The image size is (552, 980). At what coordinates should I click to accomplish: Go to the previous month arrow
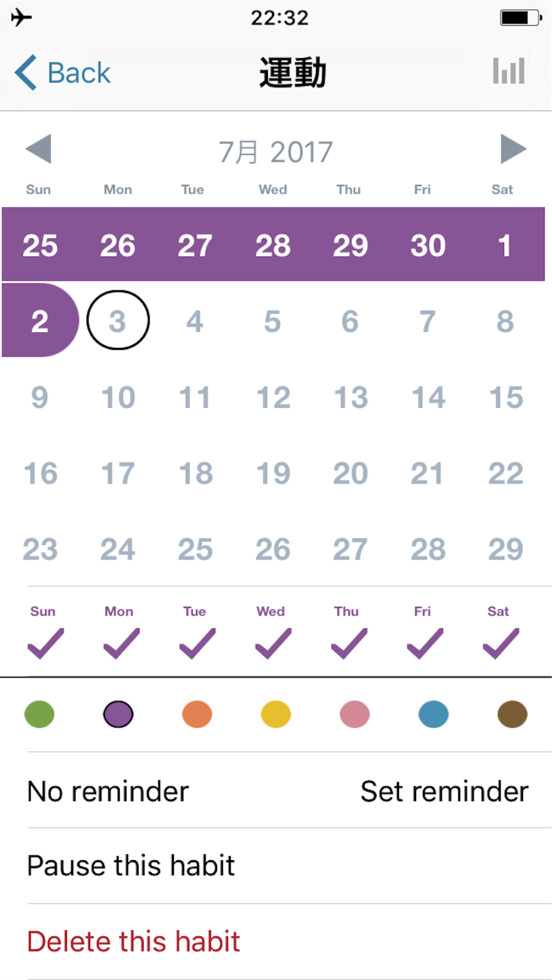coord(38,150)
